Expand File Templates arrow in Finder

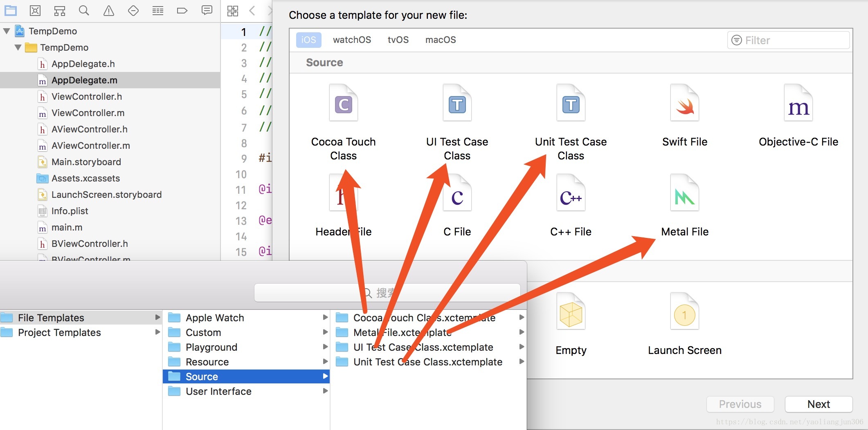click(x=157, y=318)
